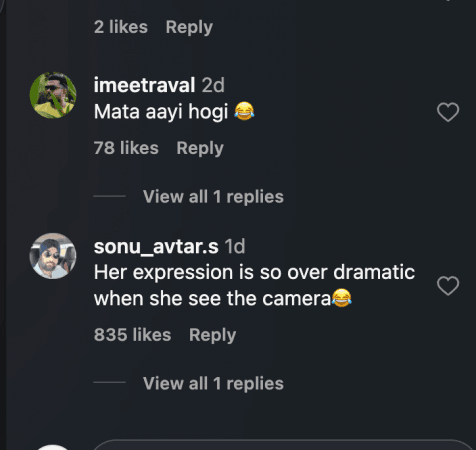The width and height of the screenshot is (476, 450).
Task: Open the sonu_avtar.s username link
Action: (x=156, y=247)
